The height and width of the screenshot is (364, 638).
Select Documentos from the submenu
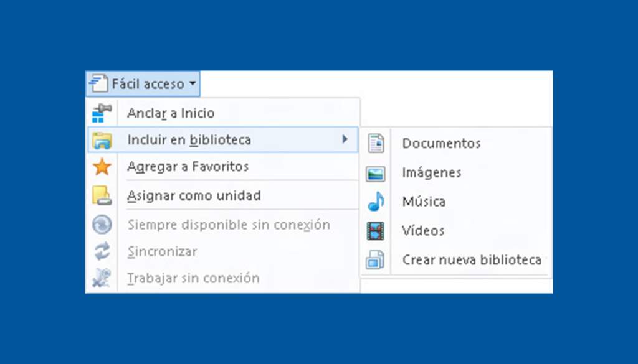442,143
